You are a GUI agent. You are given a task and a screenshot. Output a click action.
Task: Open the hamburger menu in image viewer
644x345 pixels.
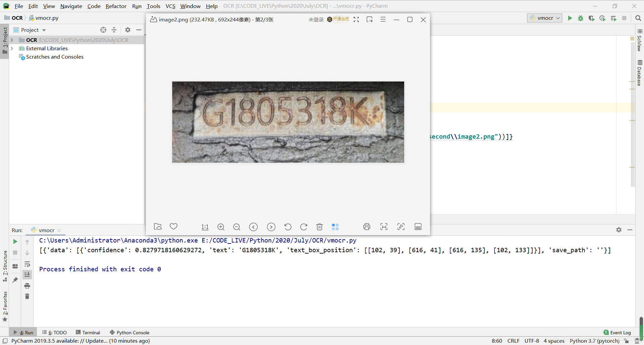(383, 19)
